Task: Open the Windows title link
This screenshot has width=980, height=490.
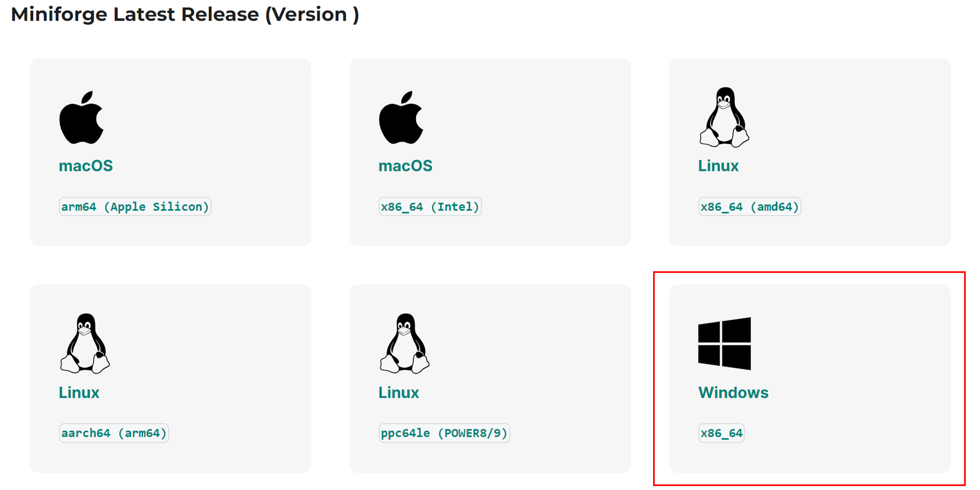Action: click(733, 393)
